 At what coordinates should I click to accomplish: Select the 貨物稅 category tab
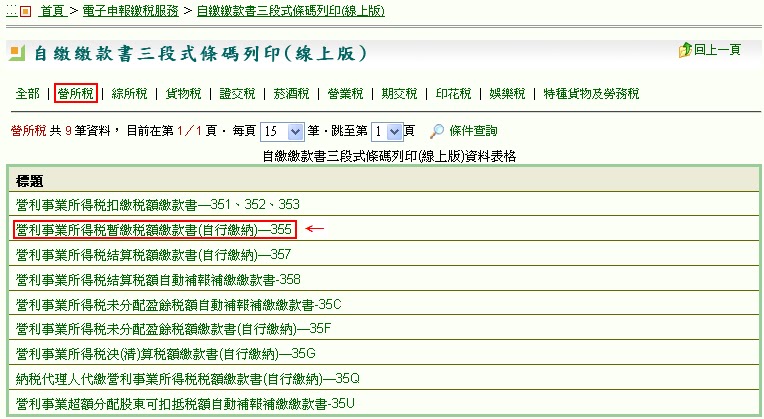click(x=183, y=93)
